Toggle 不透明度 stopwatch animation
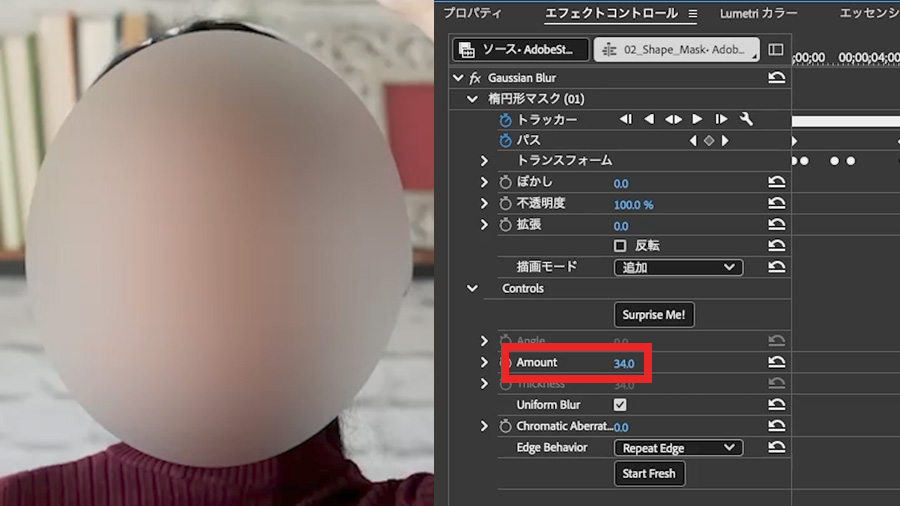Viewport: 900px width, 506px height. [505, 204]
